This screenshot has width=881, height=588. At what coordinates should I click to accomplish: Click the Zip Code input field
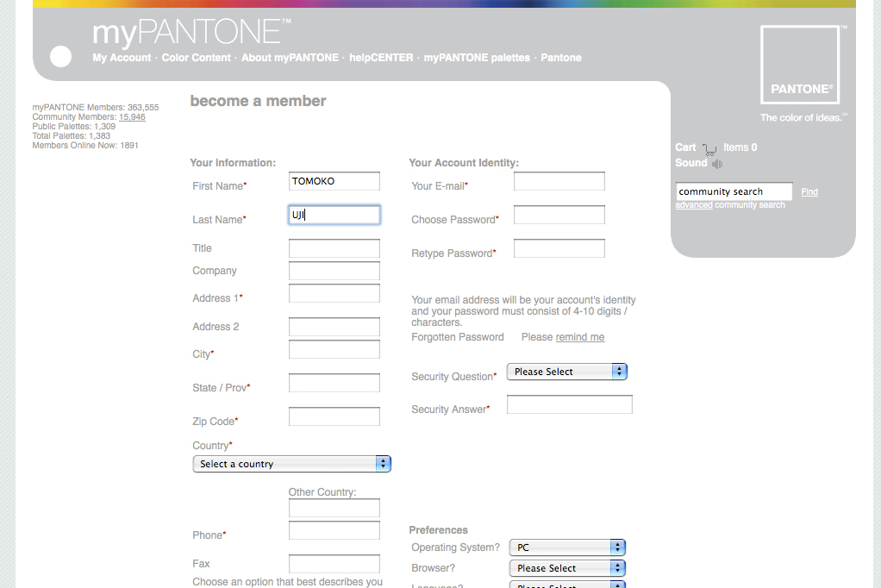click(334, 416)
